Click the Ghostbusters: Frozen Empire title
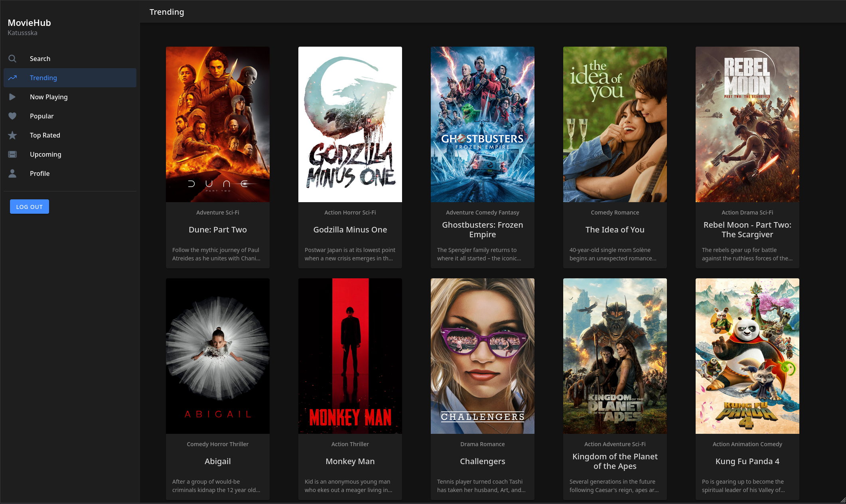846x504 pixels. (x=482, y=230)
